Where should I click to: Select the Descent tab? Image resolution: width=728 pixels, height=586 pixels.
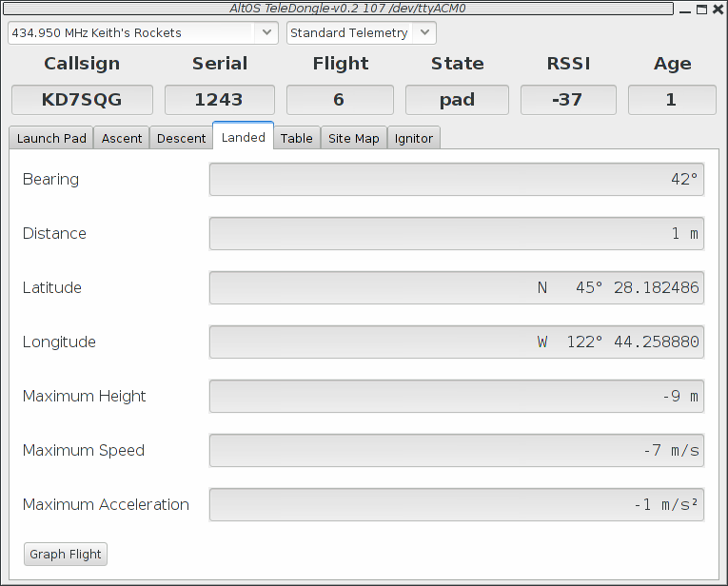[x=181, y=138]
